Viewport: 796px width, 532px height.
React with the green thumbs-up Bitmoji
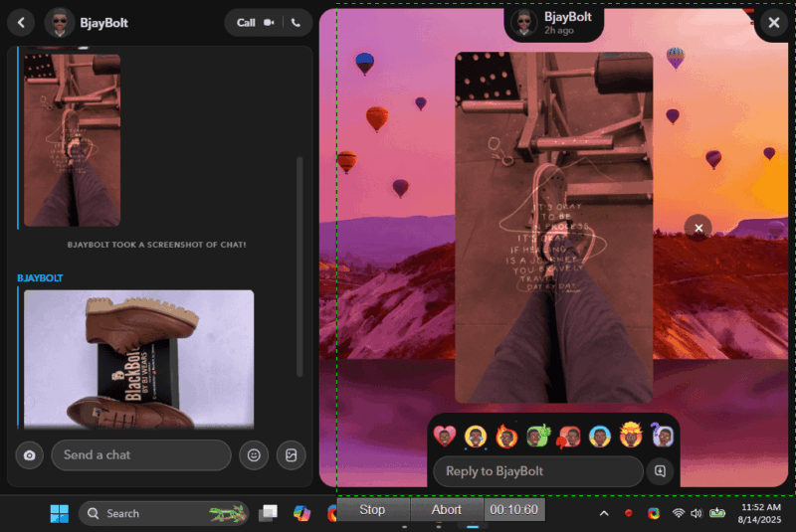(x=538, y=437)
